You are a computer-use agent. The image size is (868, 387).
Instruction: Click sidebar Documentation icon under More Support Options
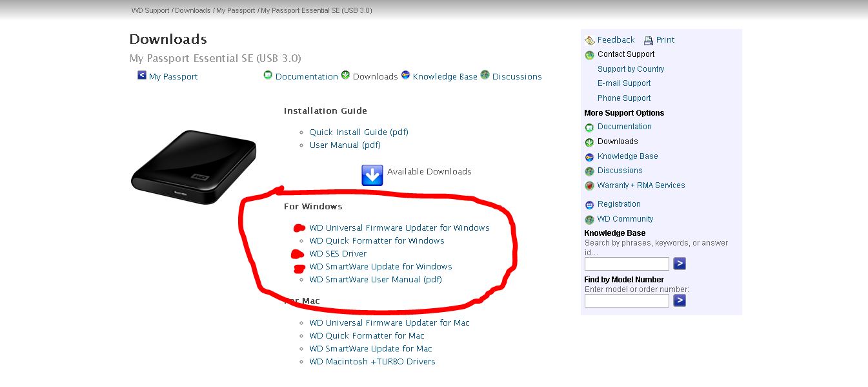[589, 127]
